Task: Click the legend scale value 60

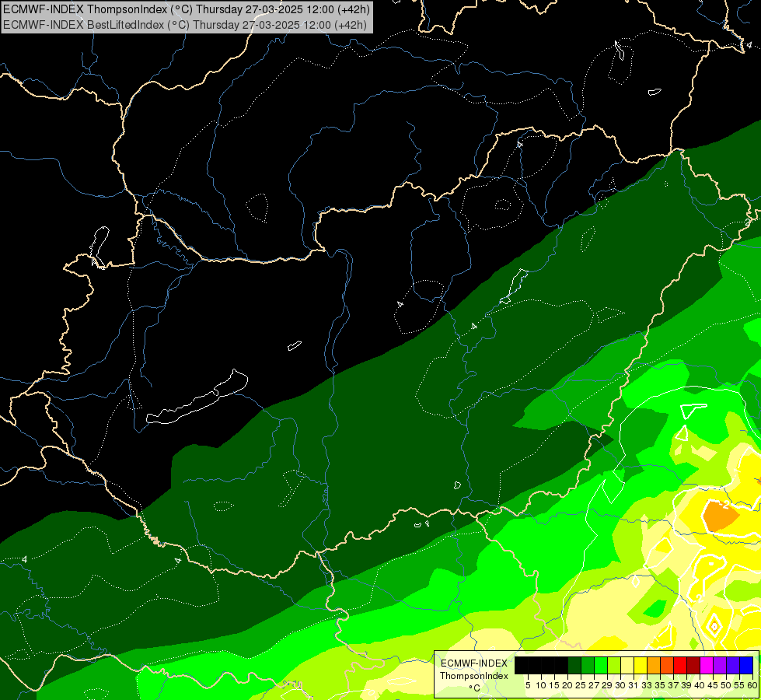Action: point(752,685)
